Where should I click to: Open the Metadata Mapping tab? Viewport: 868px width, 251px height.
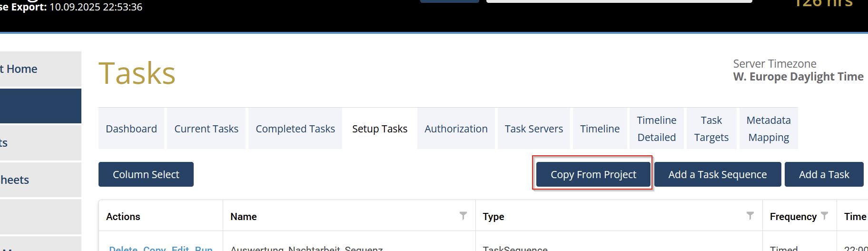pyautogui.click(x=768, y=129)
